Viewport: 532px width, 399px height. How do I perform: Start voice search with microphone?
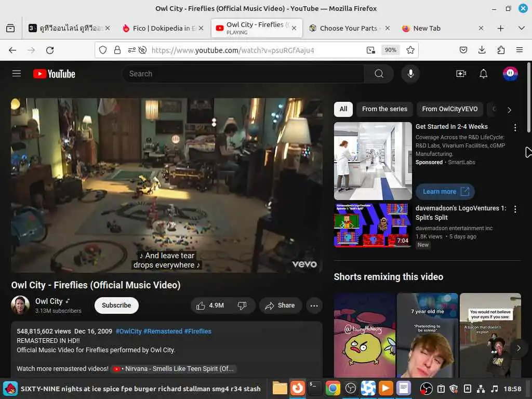tap(410, 74)
